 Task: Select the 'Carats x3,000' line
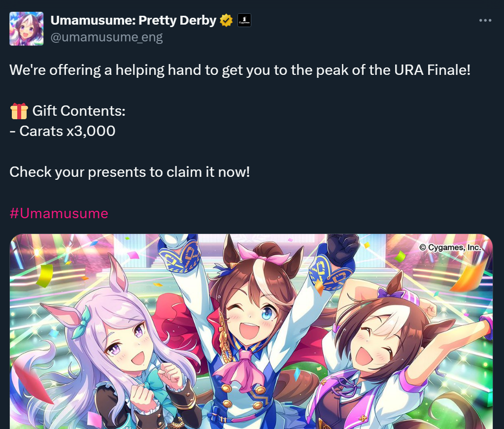coord(63,131)
